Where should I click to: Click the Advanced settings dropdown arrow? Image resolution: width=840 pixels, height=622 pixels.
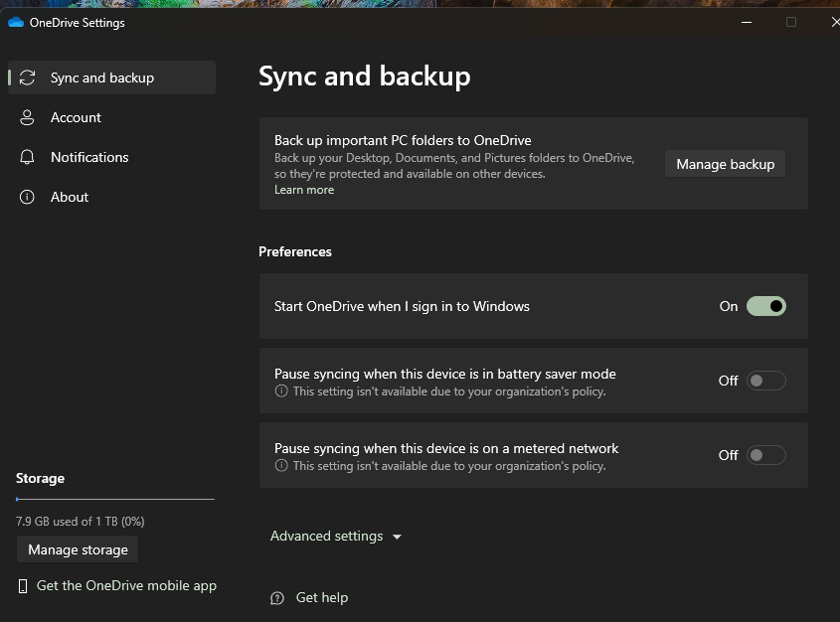coord(398,538)
